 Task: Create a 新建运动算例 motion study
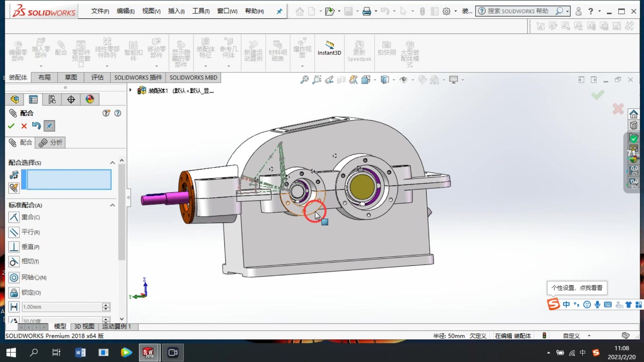tap(253, 50)
